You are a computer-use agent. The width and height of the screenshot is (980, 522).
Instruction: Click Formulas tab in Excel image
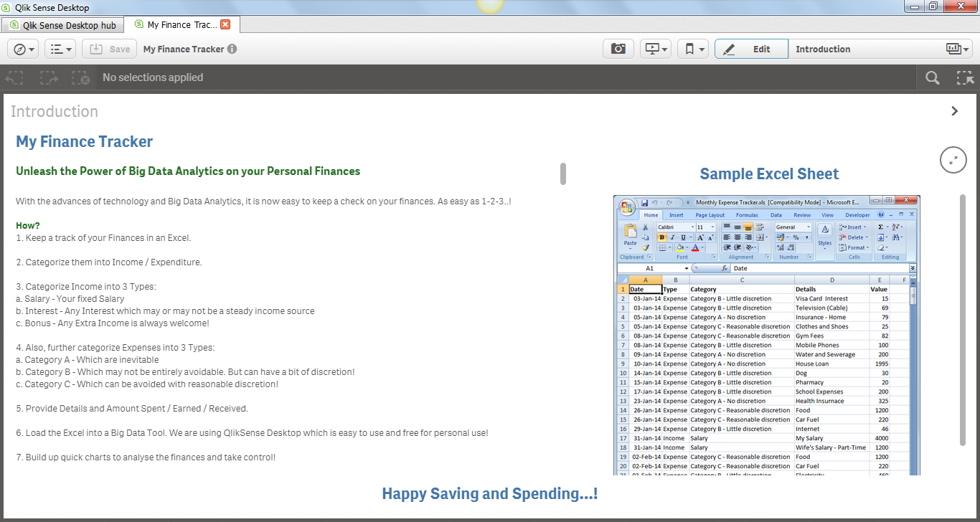coord(747,215)
